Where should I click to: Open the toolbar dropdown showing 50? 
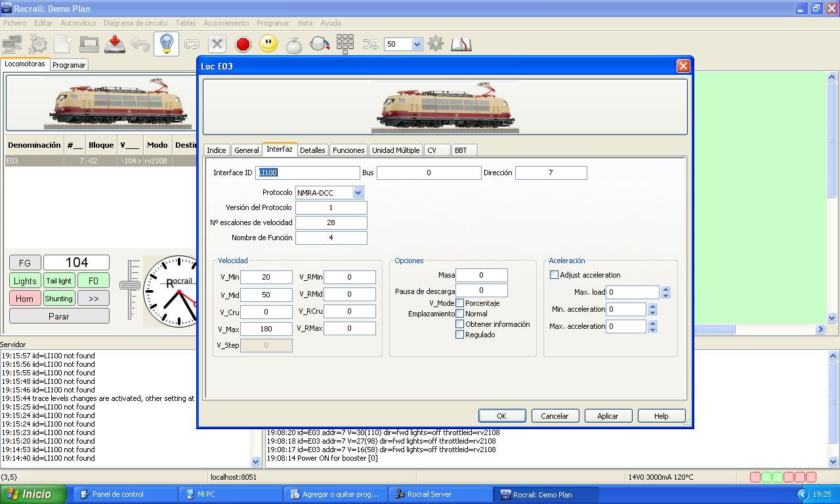click(x=417, y=44)
